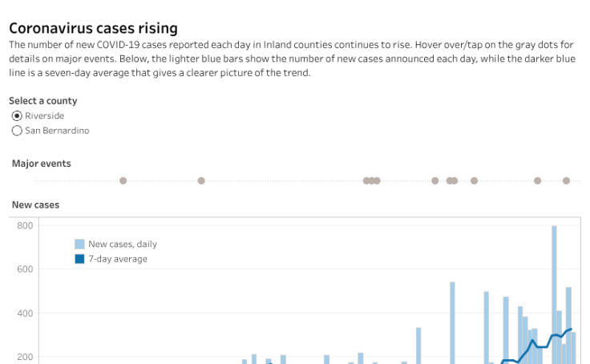Select the '7-day average' legend label
Viewport: 590px width, 364px height.
tap(118, 259)
